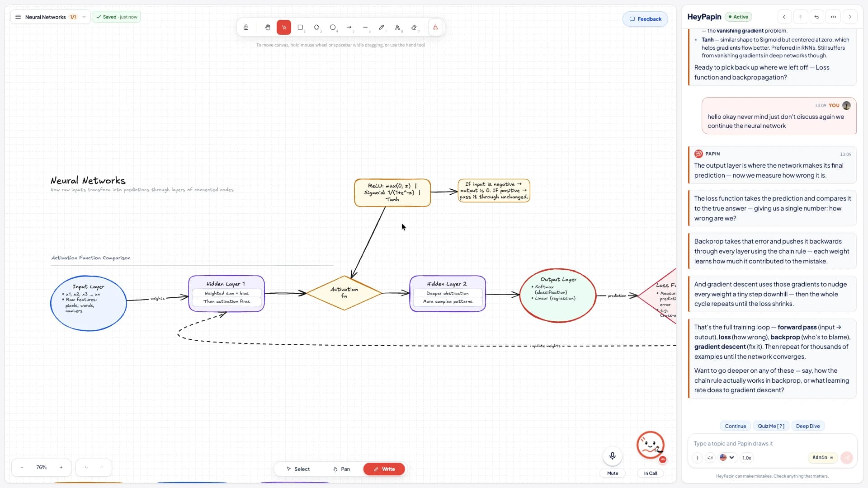Add attachment with plus in chat input
868x488 pixels.
[697, 458]
